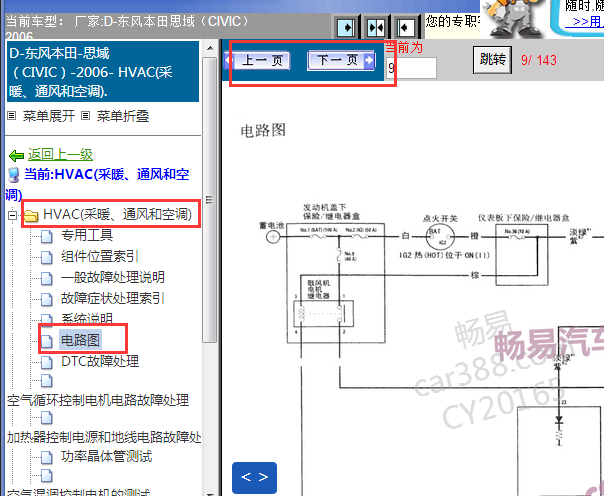Click 返回上一级 return link
604x496 pixels.
pos(60,155)
